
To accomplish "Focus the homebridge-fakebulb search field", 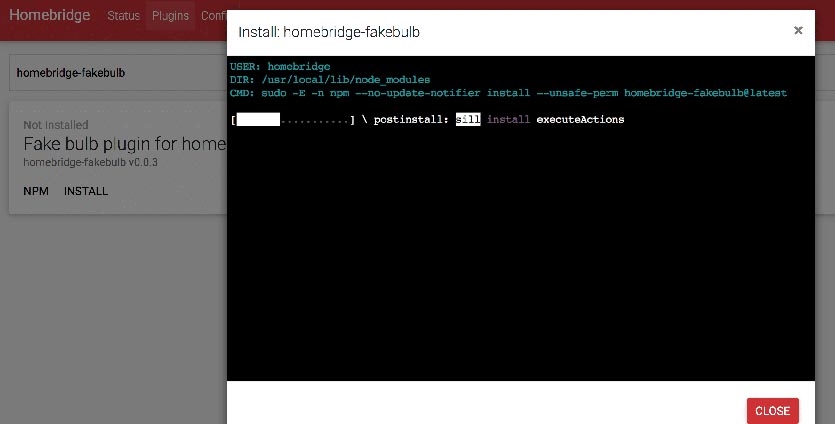I will (118, 72).
